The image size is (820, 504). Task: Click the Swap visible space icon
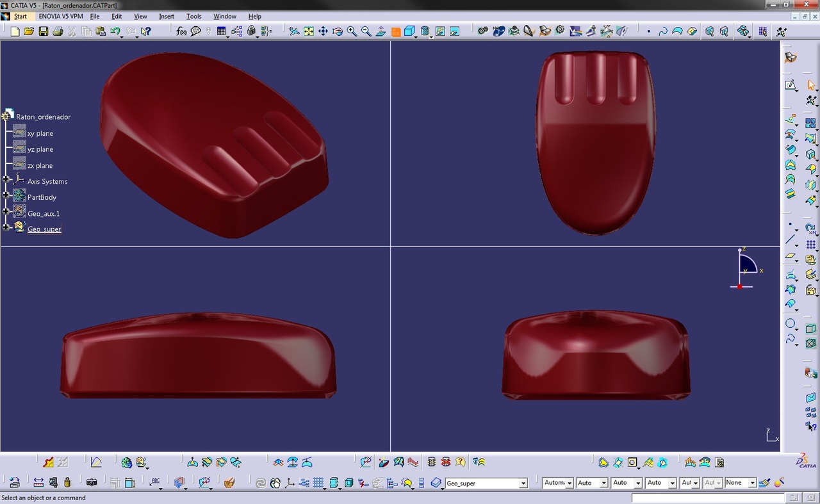pos(454,31)
